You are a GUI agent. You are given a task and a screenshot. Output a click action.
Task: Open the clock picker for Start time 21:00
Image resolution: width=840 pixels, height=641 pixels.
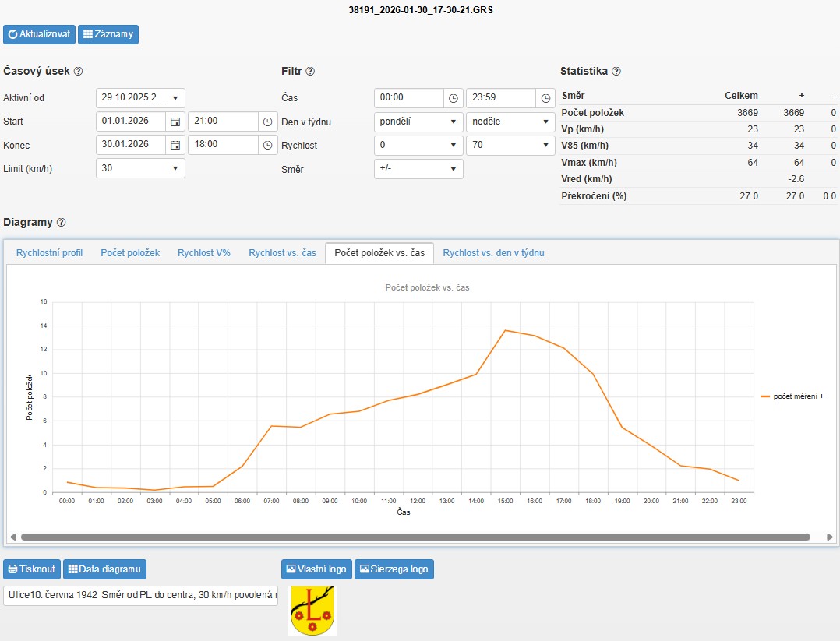(267, 122)
